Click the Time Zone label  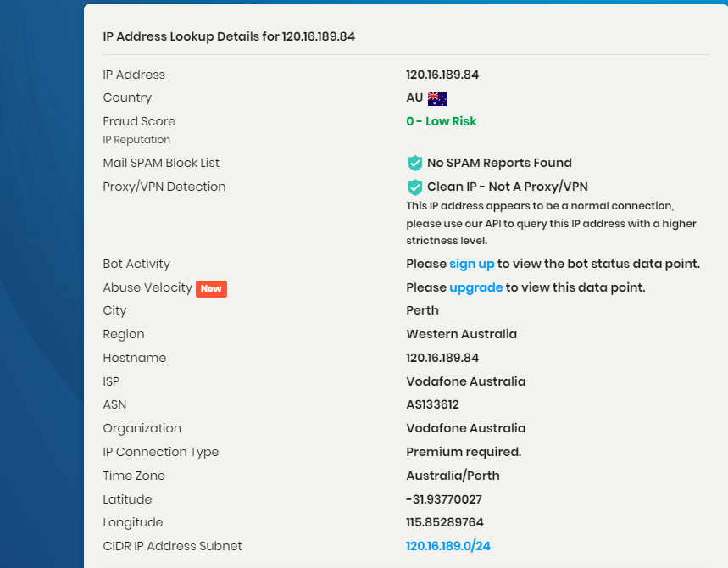[134, 476]
